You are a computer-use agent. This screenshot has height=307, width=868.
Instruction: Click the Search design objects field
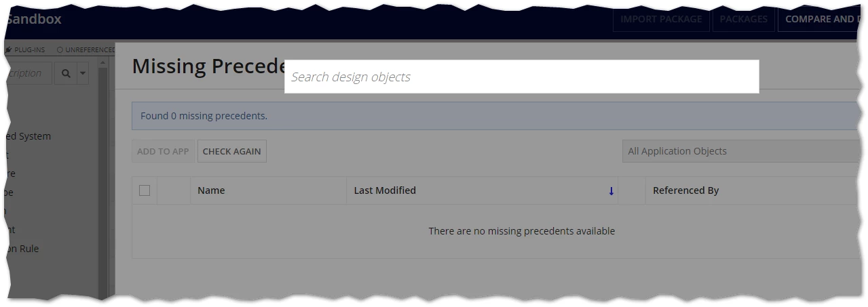click(x=521, y=77)
